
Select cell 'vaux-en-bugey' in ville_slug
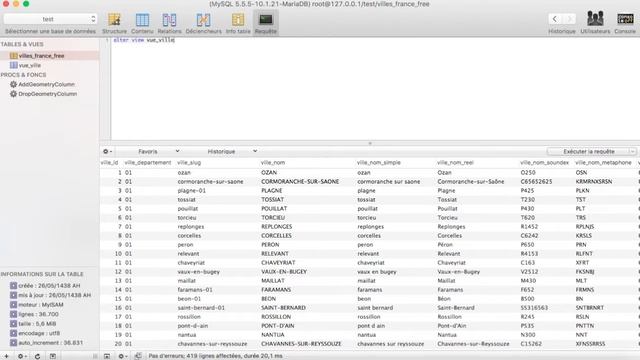(198, 271)
